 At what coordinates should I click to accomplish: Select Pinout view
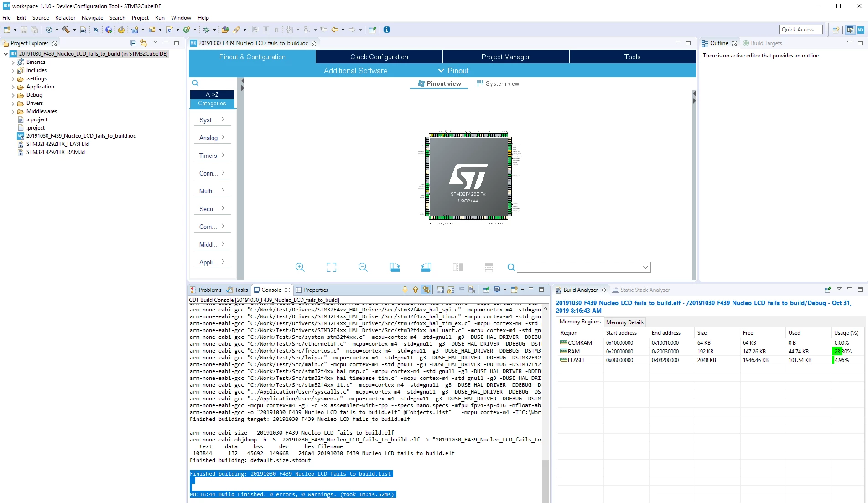(439, 83)
